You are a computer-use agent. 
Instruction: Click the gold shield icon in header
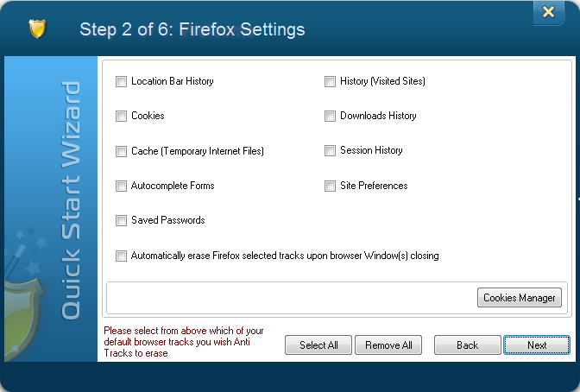point(37,28)
